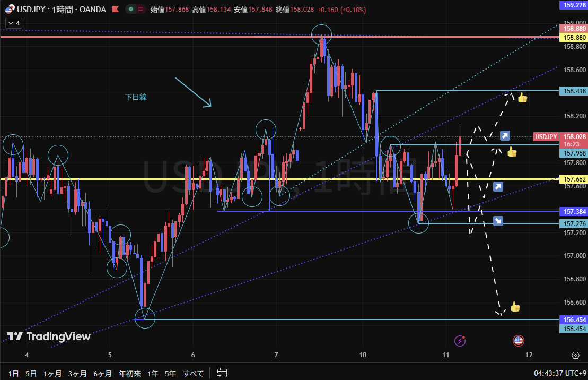Click the 5日 range button

pyautogui.click(x=31, y=373)
